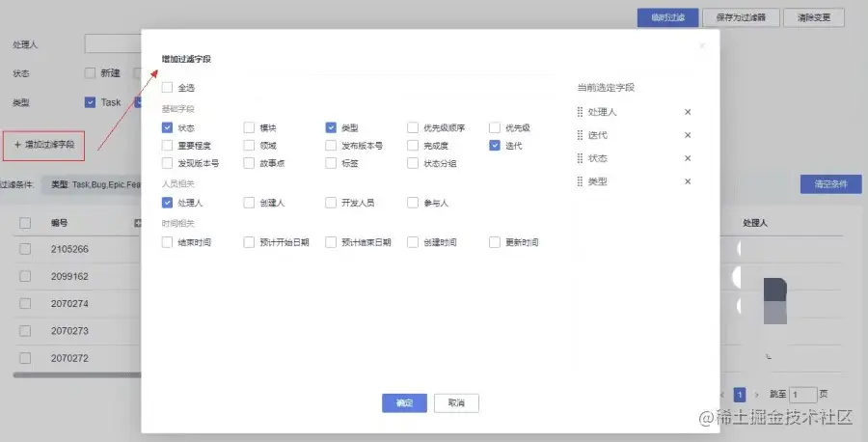868x442 pixels.
Task: Click the 清空条件 button
Action: (x=831, y=184)
